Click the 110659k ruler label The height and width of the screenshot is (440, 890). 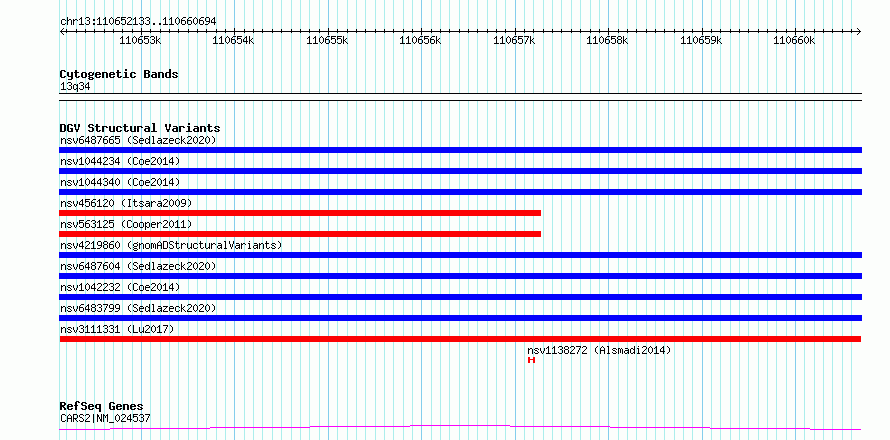click(702, 40)
